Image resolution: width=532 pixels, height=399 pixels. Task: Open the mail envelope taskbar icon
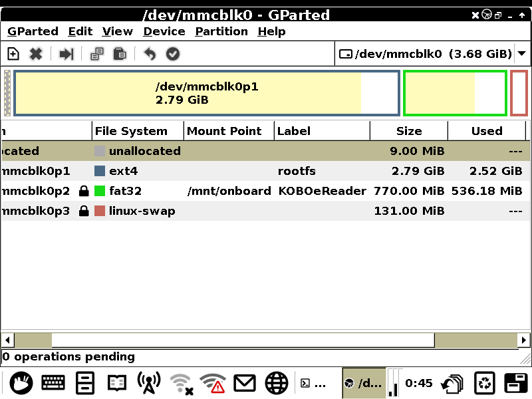[245, 384]
